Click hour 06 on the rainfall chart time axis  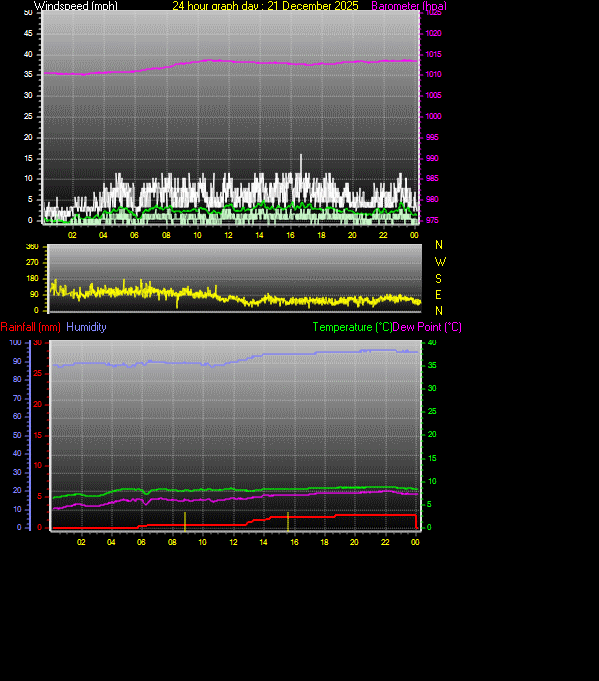(x=141, y=542)
